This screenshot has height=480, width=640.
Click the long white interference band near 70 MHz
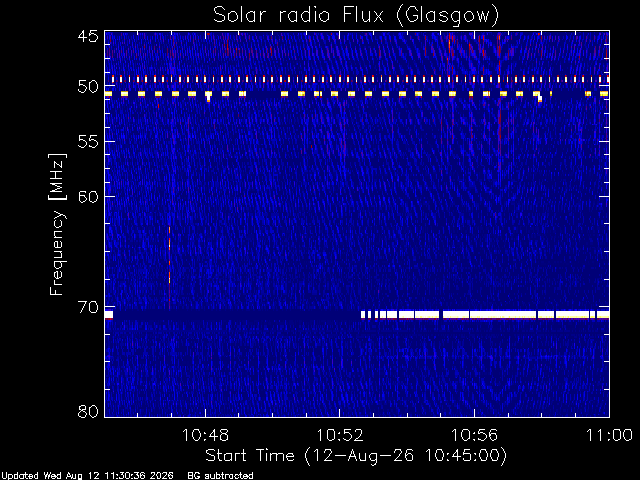pyautogui.click(x=485, y=314)
